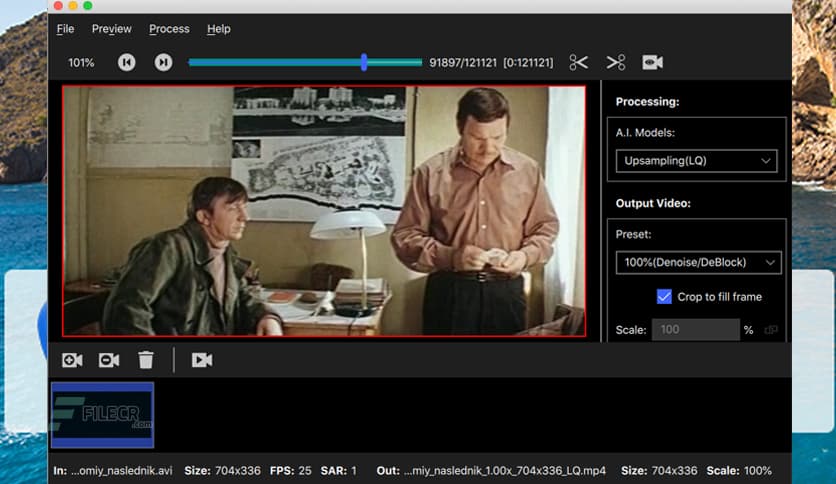Image resolution: width=836 pixels, height=484 pixels.
Task: Open the A.I. Models dropdown Upsampling(LQ)
Action: (696, 161)
